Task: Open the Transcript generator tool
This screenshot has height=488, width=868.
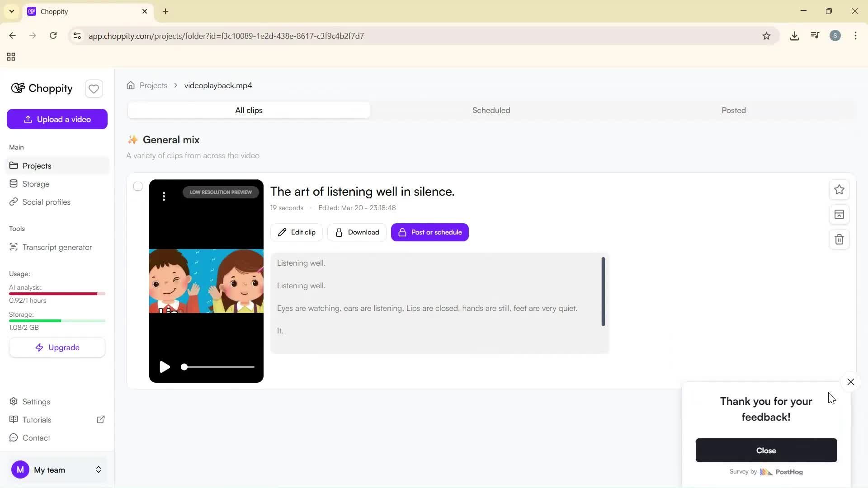Action: (x=57, y=247)
